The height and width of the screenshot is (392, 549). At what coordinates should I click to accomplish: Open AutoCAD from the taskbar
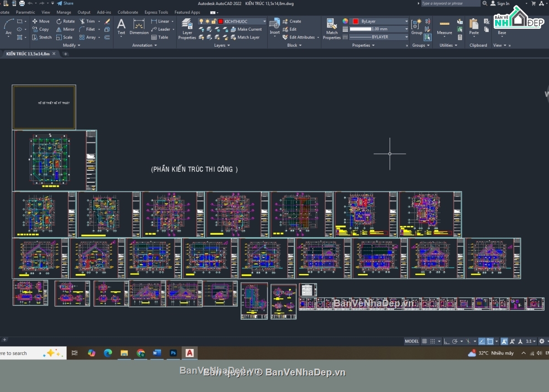tap(189, 353)
